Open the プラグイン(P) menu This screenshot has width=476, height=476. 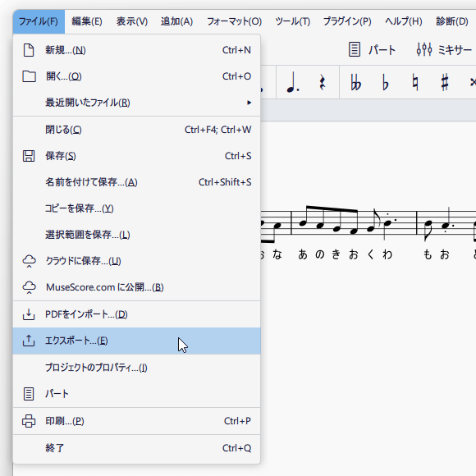pos(347,21)
